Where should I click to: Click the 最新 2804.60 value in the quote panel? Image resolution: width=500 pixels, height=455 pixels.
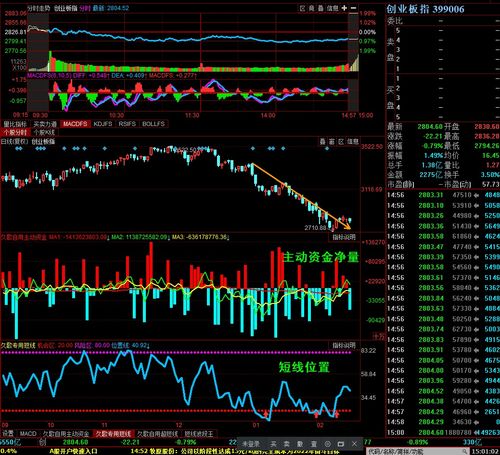click(430, 127)
